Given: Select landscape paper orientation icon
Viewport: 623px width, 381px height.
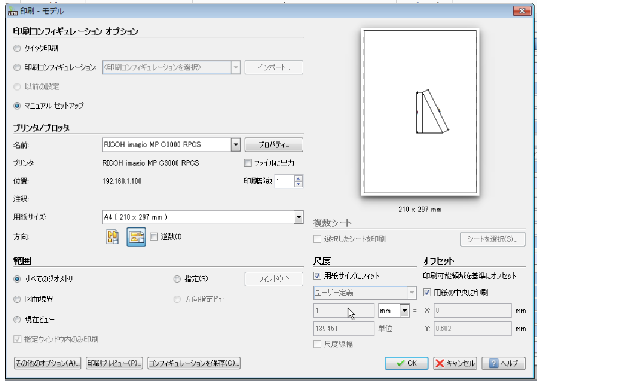Looking at the screenshot, I should (136, 237).
